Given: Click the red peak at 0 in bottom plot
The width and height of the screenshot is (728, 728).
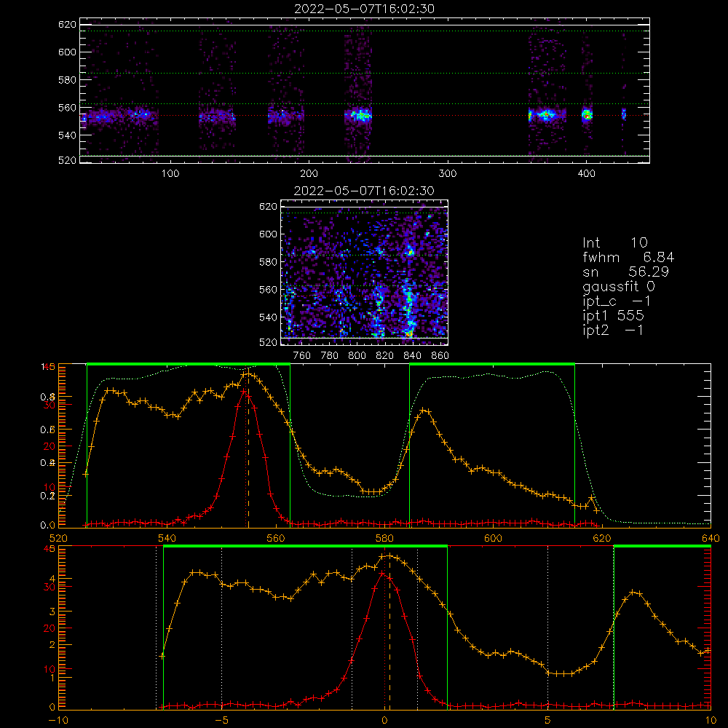Looking at the screenshot, I should [383, 574].
